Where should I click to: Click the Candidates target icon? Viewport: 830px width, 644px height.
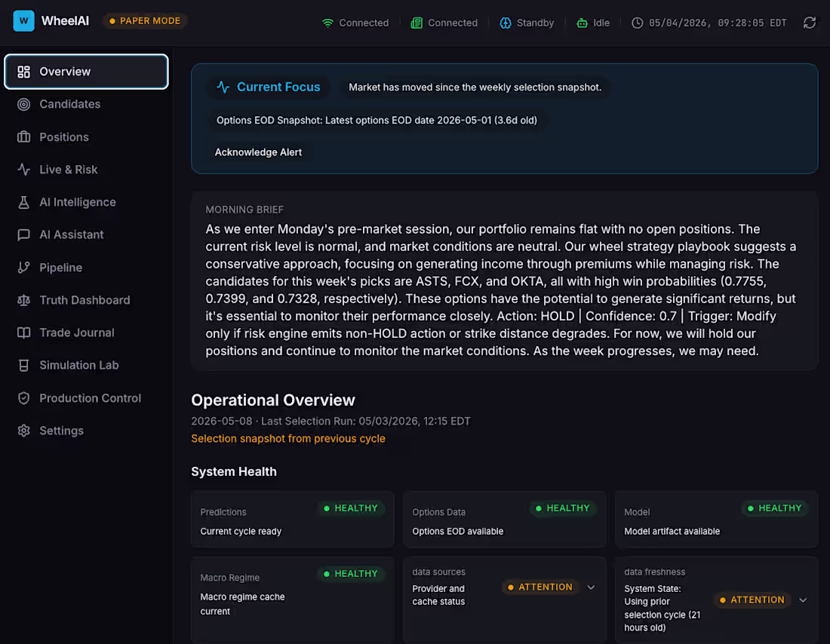(24, 104)
